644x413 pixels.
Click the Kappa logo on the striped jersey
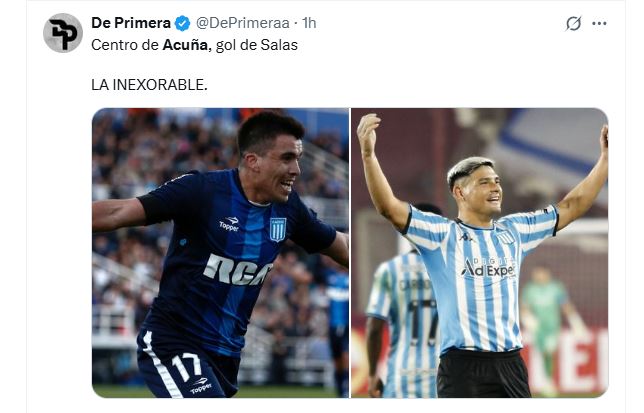(x=466, y=237)
